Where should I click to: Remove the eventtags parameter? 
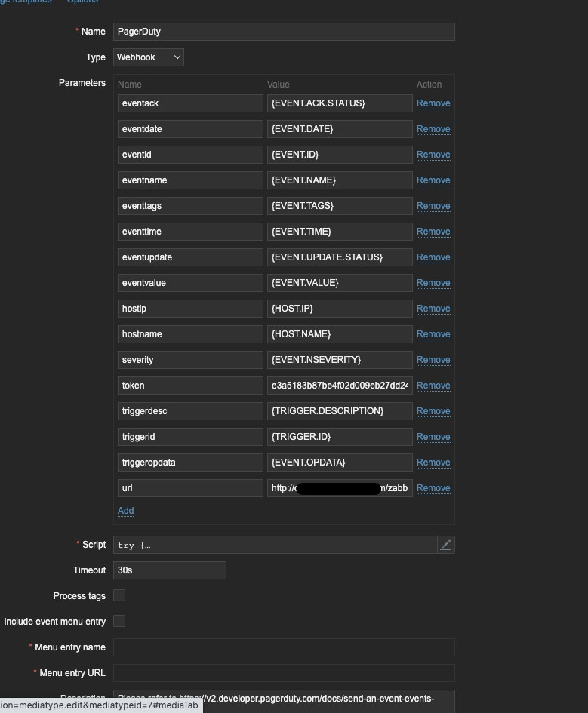pos(433,206)
